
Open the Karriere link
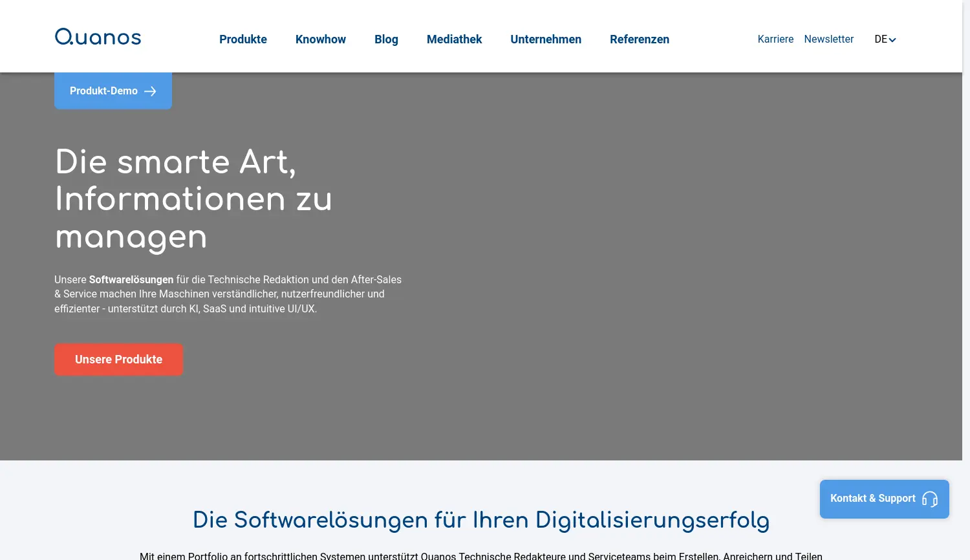coord(775,39)
